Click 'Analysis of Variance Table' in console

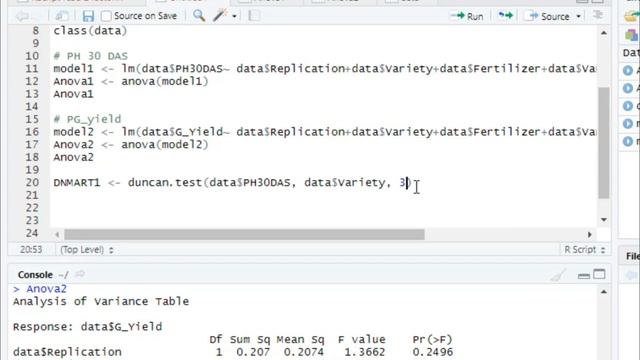pyautogui.click(x=101, y=302)
